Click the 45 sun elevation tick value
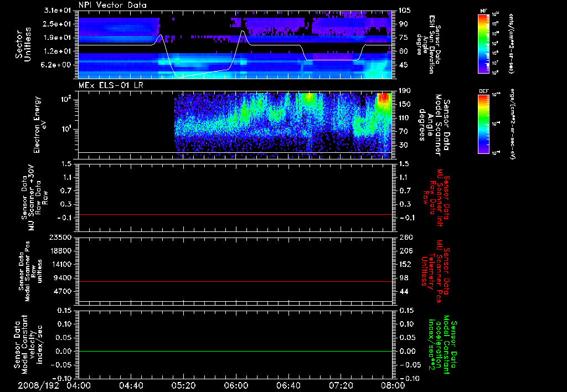 click(403, 65)
